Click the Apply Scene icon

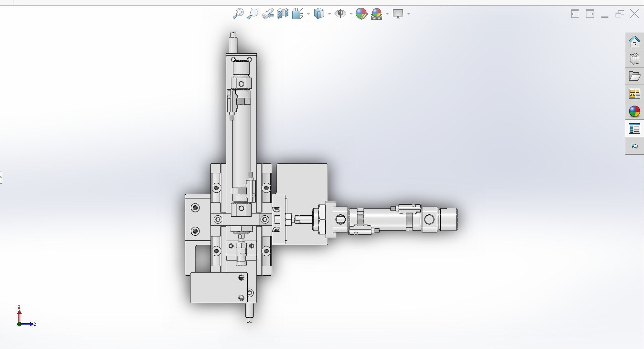point(377,14)
